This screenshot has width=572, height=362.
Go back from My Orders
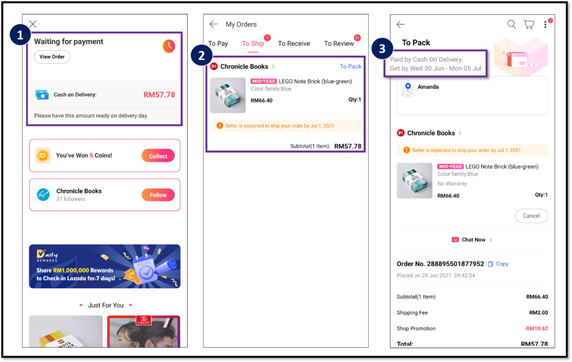214,24
